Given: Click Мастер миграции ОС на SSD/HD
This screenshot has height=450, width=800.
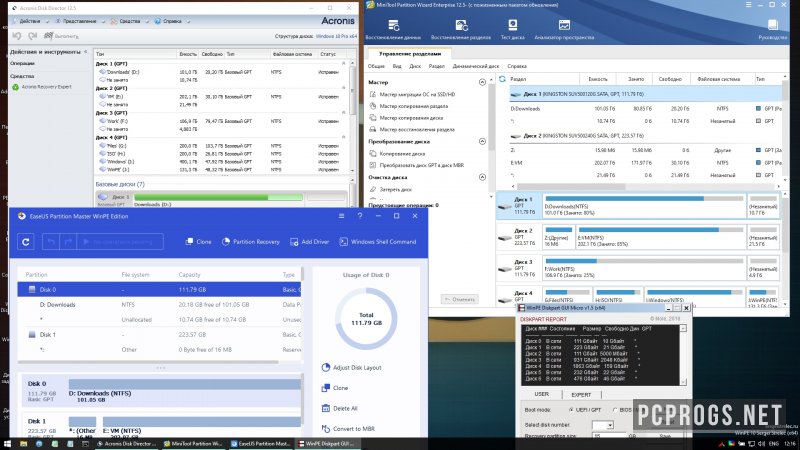Looking at the screenshot, I should (x=412, y=94).
